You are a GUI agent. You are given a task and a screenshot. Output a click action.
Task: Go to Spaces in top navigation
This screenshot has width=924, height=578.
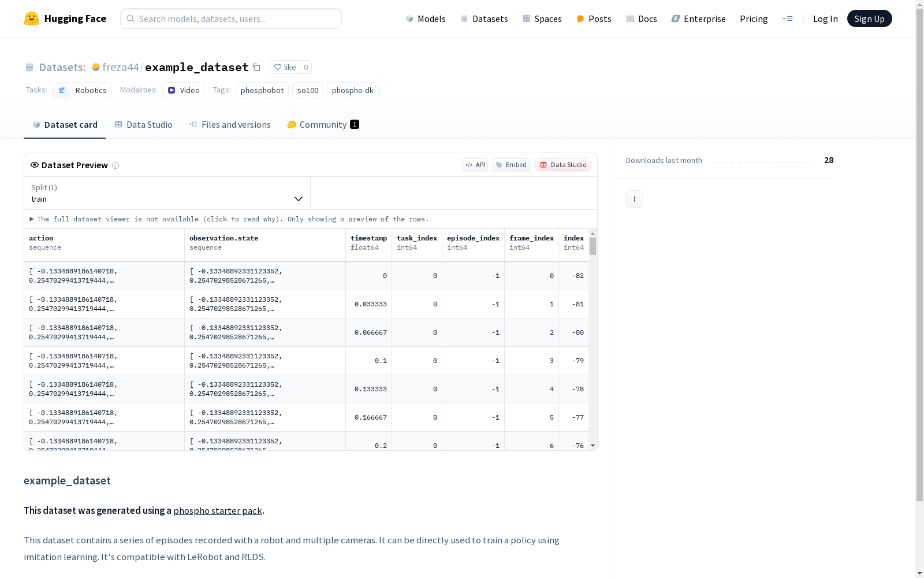click(x=542, y=18)
